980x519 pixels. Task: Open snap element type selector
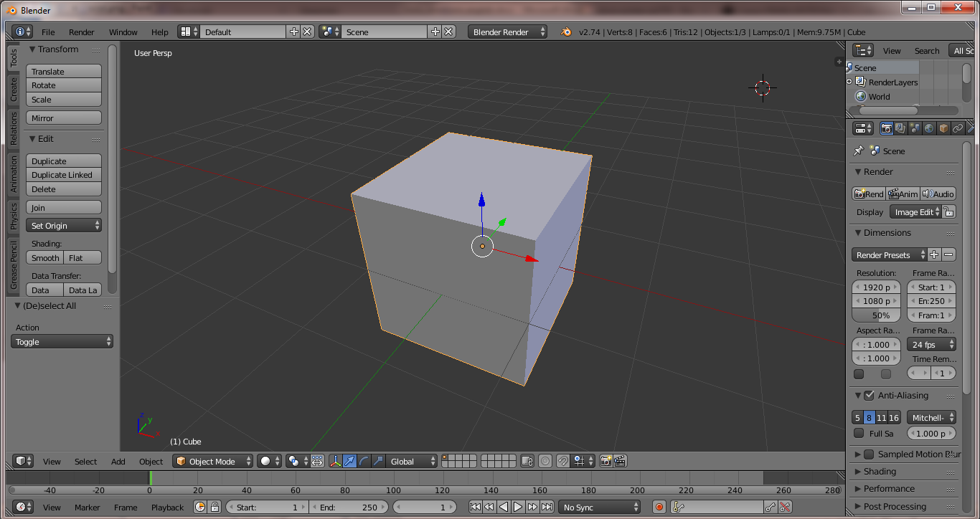point(583,461)
